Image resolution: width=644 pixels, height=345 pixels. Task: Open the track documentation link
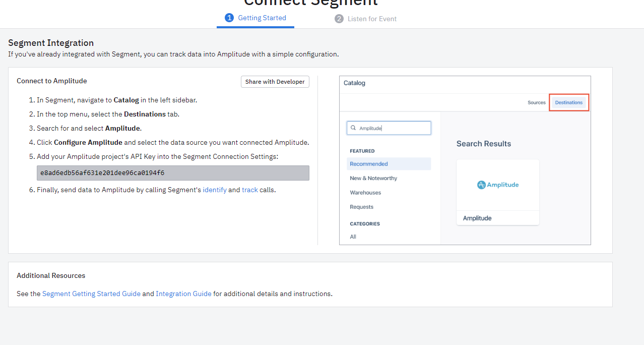click(x=250, y=190)
